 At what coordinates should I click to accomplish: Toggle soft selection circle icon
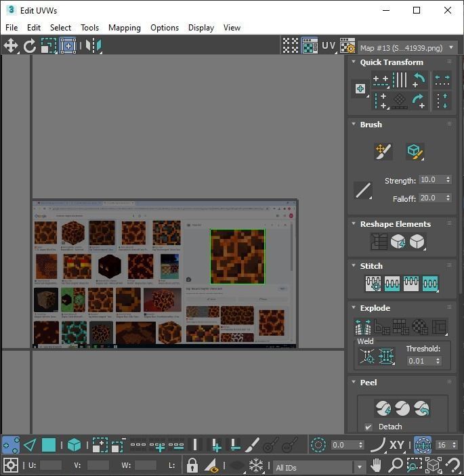(x=318, y=446)
